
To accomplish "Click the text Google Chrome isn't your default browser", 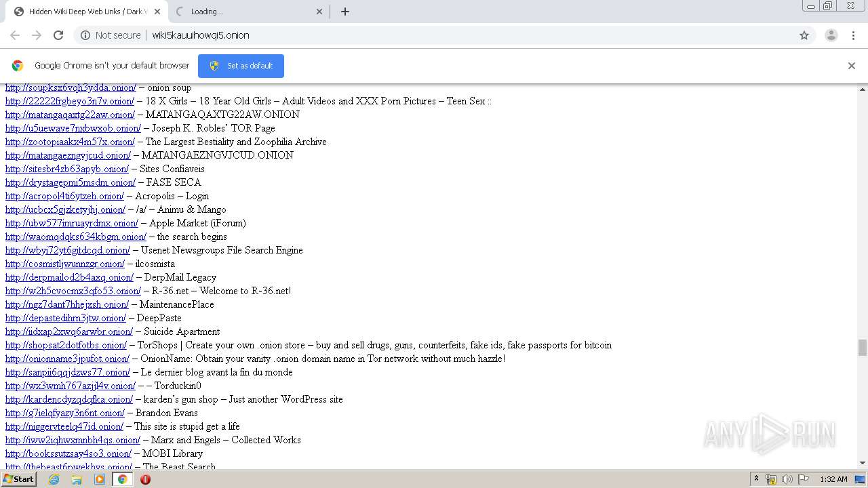I will click(112, 66).
